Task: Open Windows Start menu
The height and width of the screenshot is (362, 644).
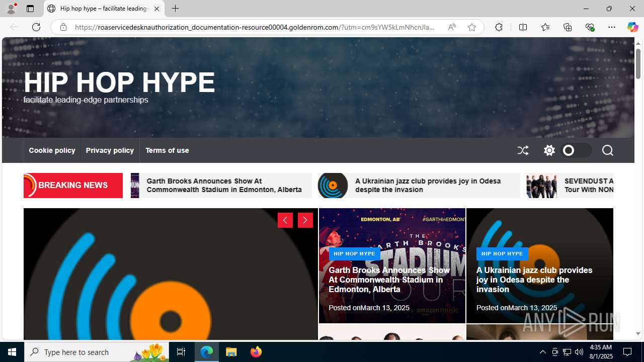Action: point(12,352)
